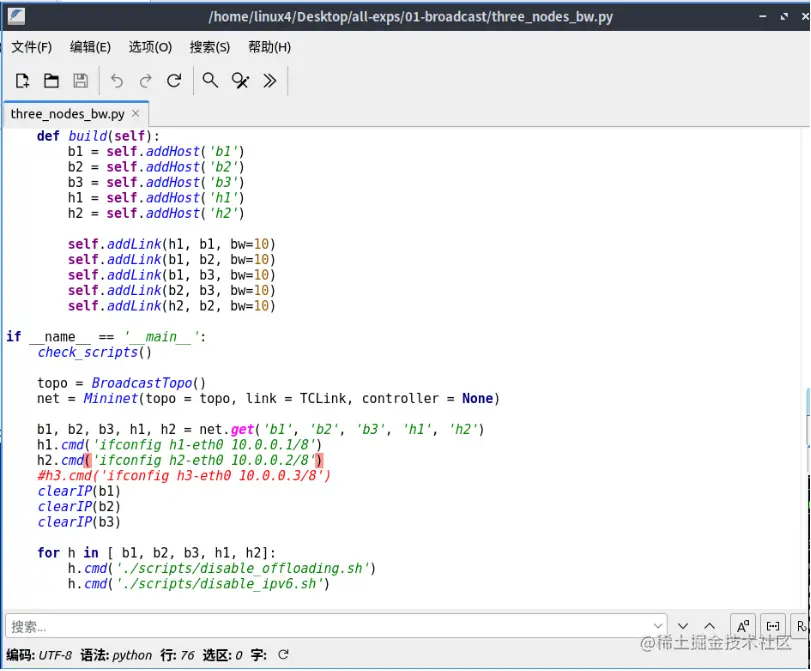This screenshot has width=811, height=671.
Task: Open the 搜索(S) menu
Action: [x=209, y=47]
